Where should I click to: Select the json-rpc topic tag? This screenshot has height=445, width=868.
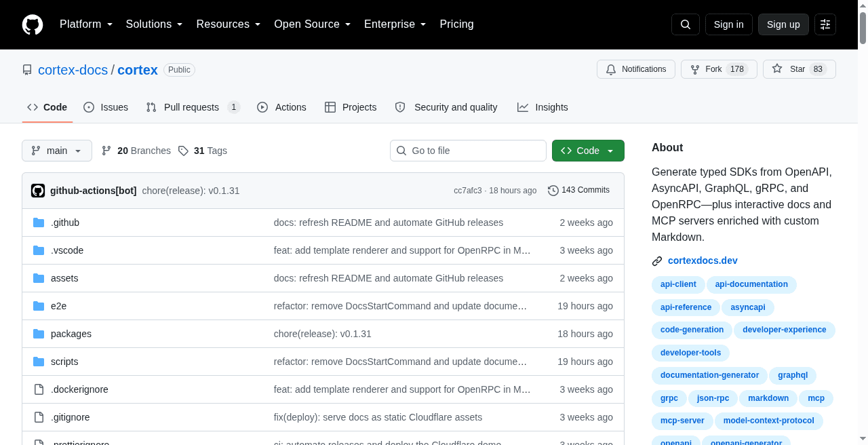point(713,398)
